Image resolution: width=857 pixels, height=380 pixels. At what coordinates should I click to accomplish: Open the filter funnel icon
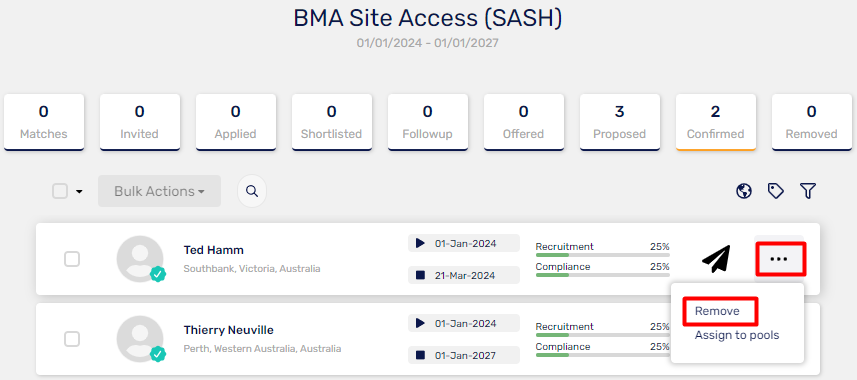click(x=808, y=191)
